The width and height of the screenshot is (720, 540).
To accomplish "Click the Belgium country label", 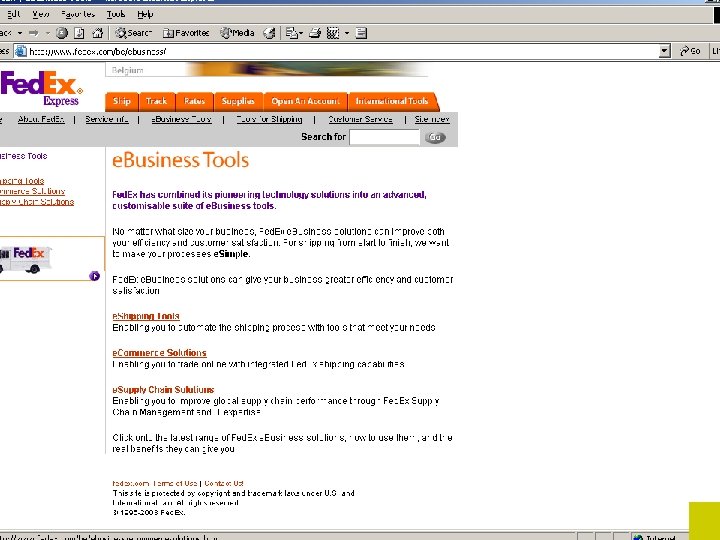I will [x=127, y=70].
